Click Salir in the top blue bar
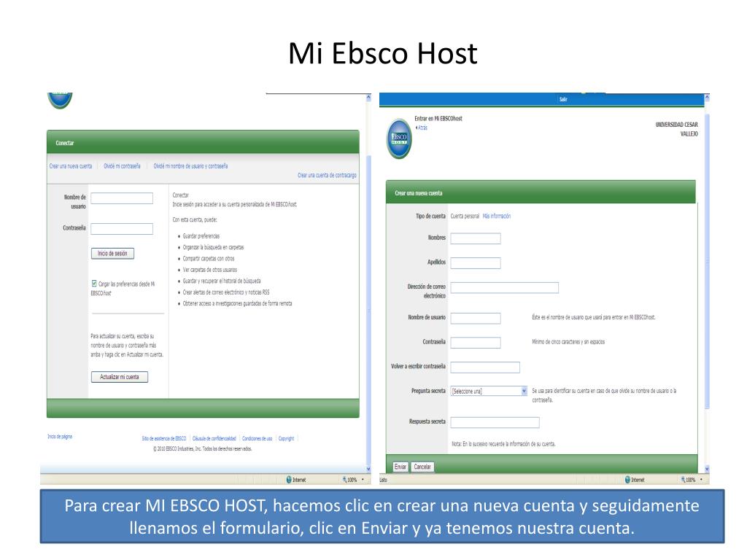This screenshot has height=560, width=747. pyautogui.click(x=563, y=99)
